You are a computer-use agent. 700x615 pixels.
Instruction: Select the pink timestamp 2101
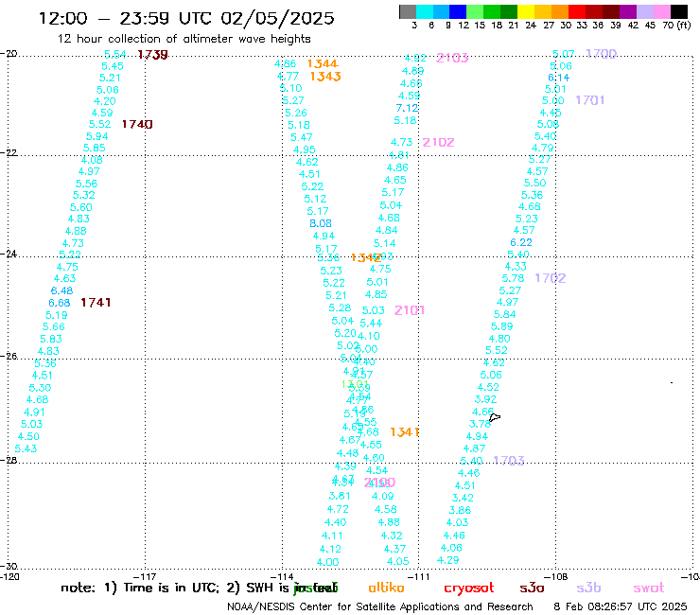tap(410, 310)
